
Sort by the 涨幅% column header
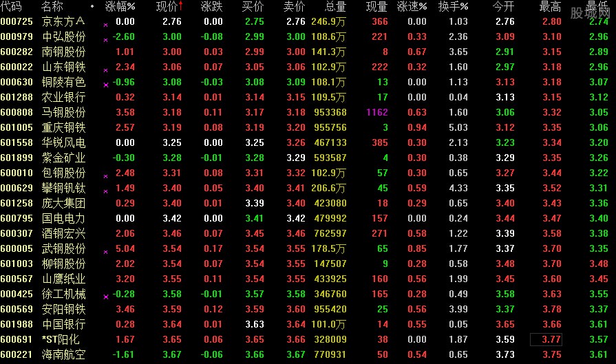120,6
